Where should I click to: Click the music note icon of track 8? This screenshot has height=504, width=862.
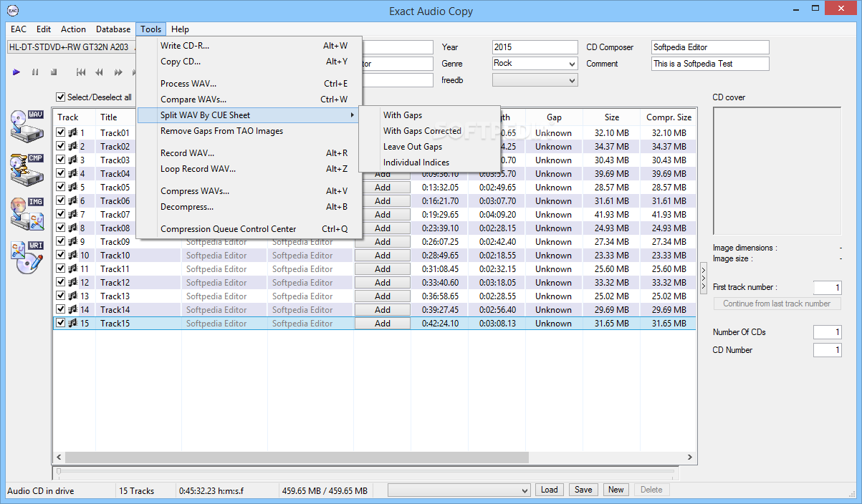pos(72,228)
